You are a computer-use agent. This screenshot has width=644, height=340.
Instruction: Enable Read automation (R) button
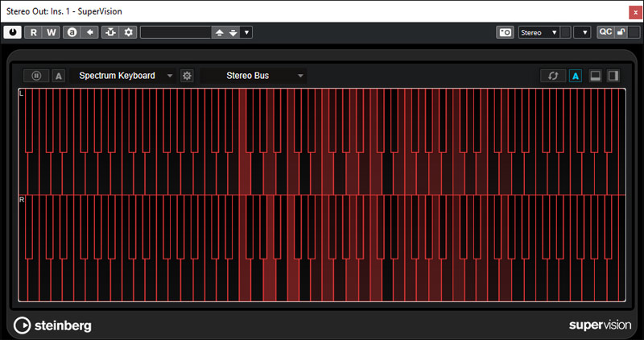(x=34, y=32)
